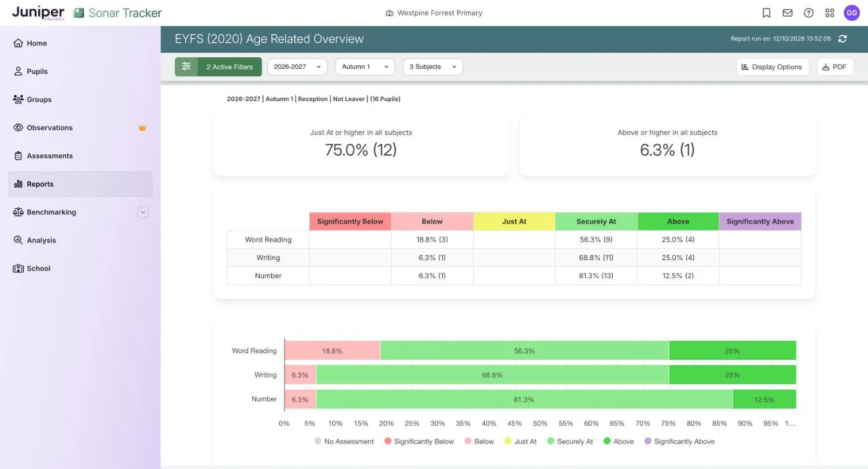
Task: Refresh the report with the reload icon
Action: pos(843,39)
